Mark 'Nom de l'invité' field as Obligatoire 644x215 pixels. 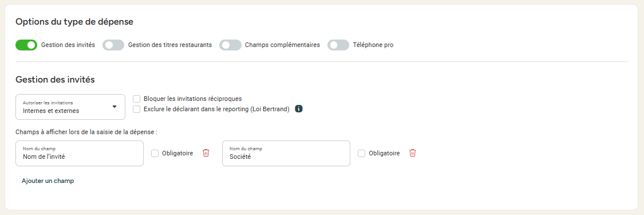coord(155,153)
